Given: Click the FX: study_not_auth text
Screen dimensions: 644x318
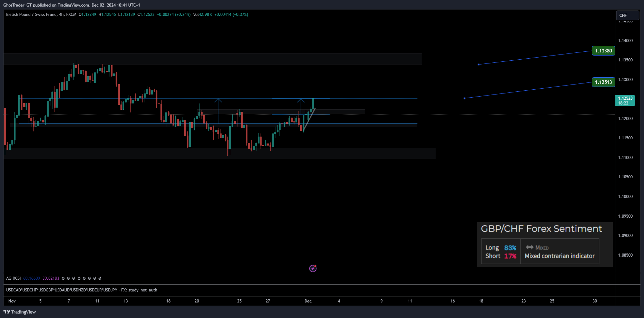Looking at the screenshot, I should tap(139, 290).
